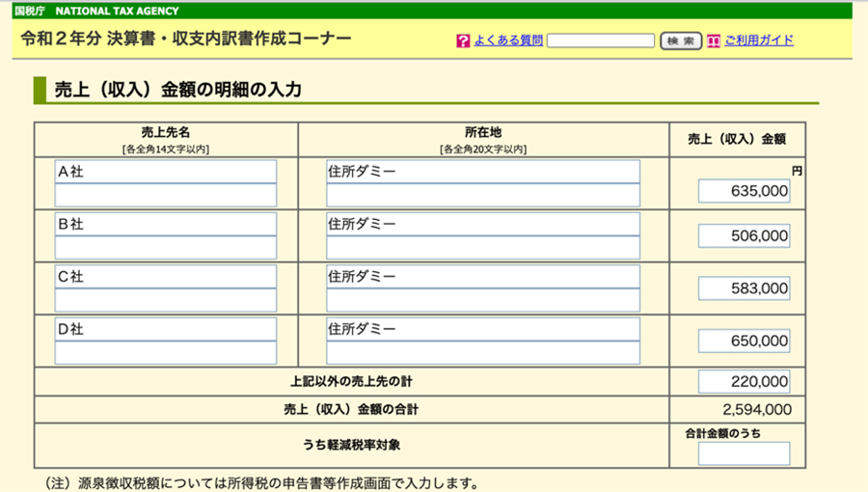Click the 令和2年分 決算書・収支内訳書作成コーナー title
The height and width of the screenshot is (492, 868).
(x=186, y=39)
